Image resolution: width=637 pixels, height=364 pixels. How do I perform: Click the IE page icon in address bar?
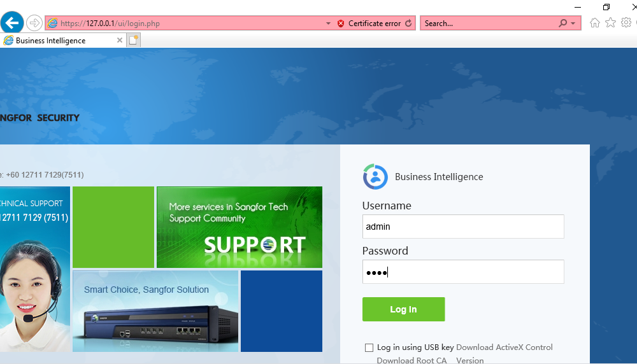(x=52, y=23)
